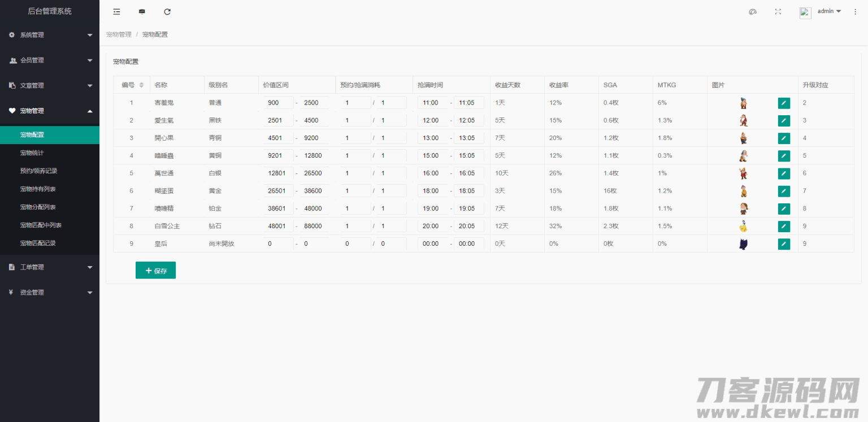Viewport: 868px width, 422px height.
Task: Click the message icon in top toolbar
Action: 142,12
